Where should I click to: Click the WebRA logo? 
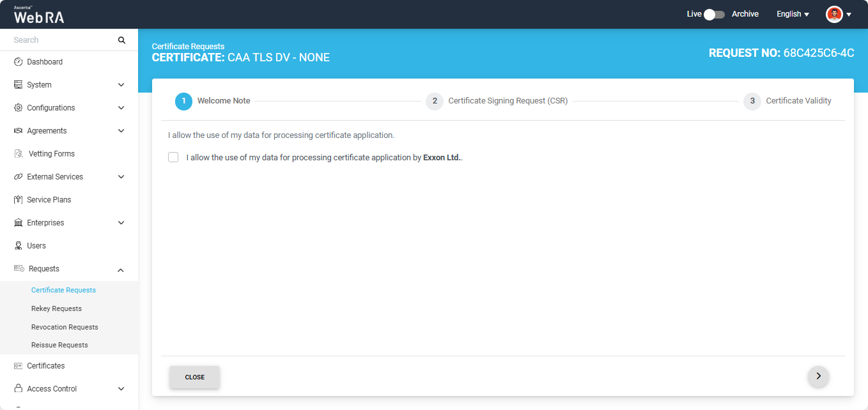pyautogui.click(x=39, y=15)
